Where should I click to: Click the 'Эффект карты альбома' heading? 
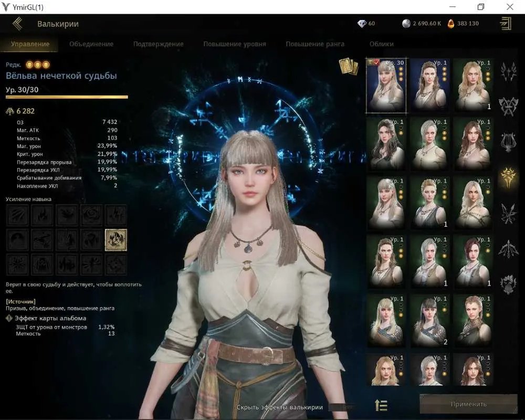point(50,318)
